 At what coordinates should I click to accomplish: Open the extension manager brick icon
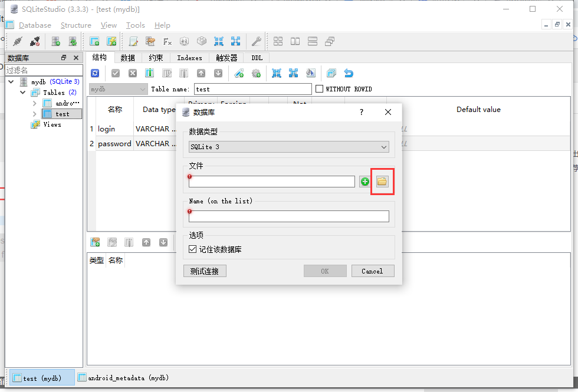click(202, 41)
